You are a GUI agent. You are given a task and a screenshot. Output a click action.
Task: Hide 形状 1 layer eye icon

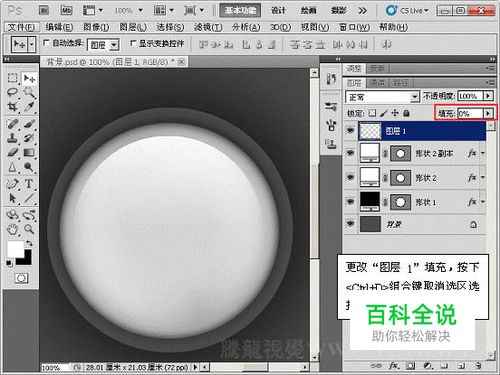tap(350, 202)
